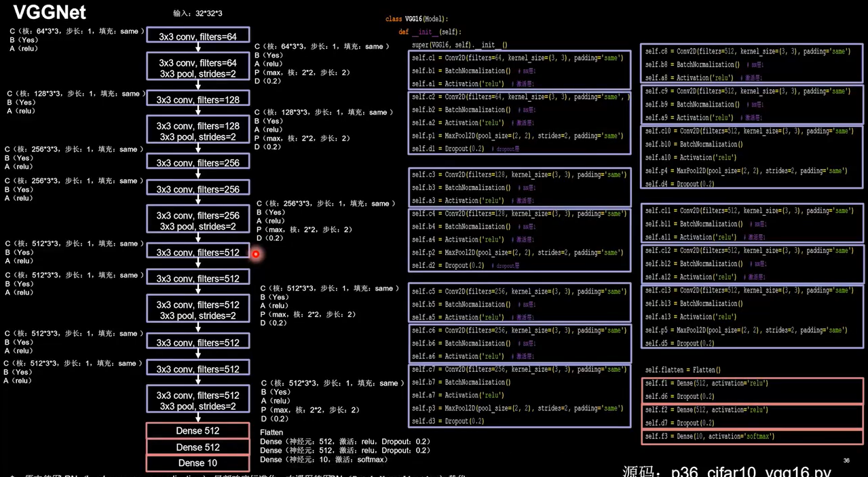Click the self.f1 Dense(512) code line
This screenshot has height=477, width=868.
[x=706, y=383]
